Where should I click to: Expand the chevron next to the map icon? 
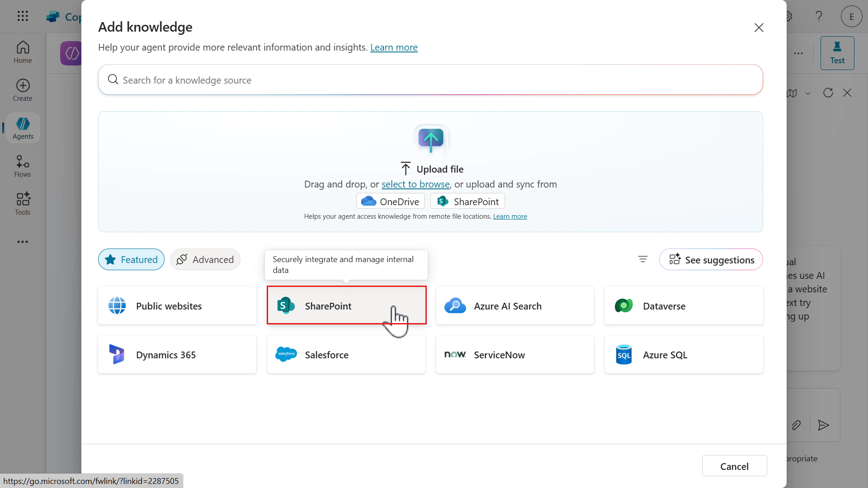coord(809,93)
